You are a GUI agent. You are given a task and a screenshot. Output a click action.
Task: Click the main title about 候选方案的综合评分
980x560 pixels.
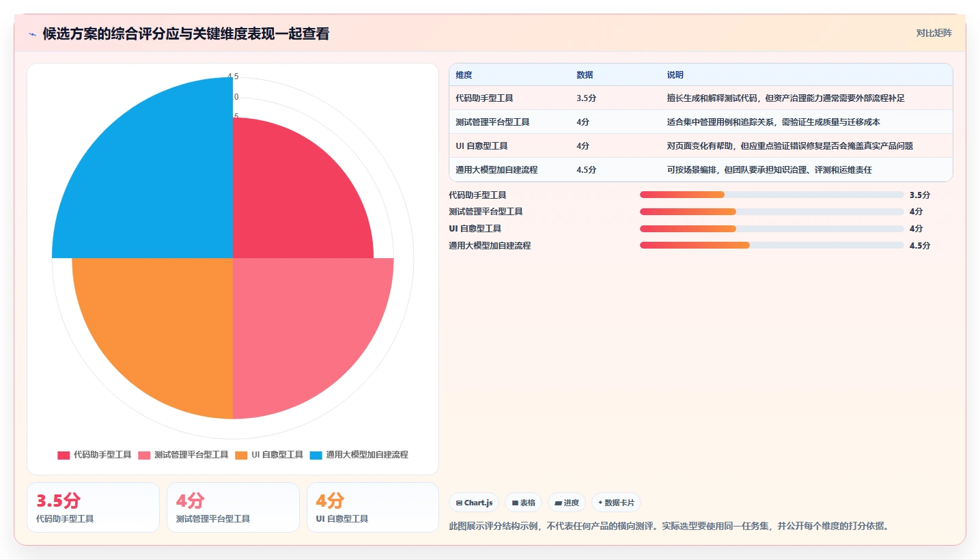186,33
